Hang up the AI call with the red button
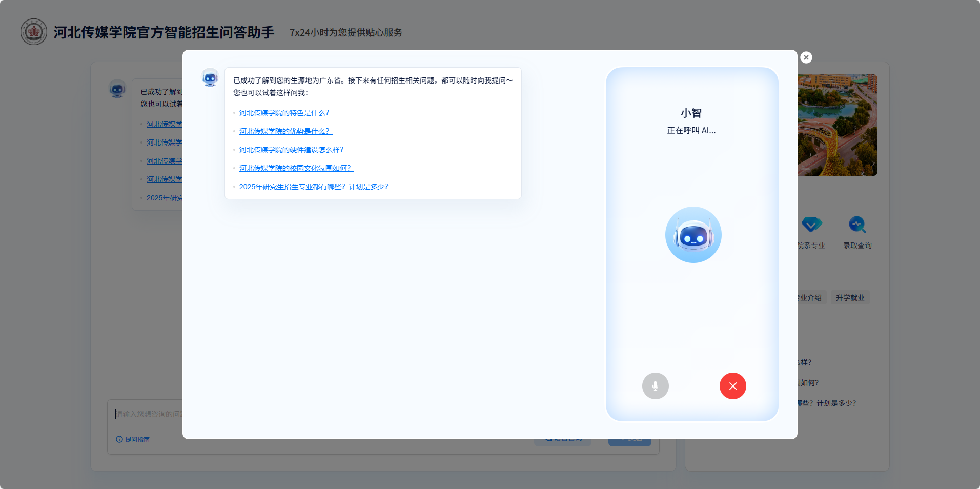 [x=732, y=386]
